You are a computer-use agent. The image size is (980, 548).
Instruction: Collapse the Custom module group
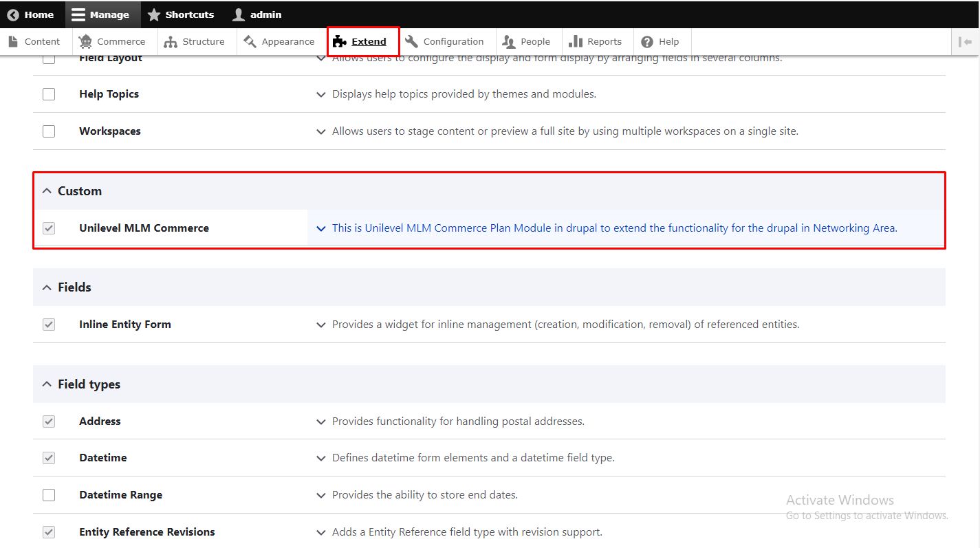(47, 191)
